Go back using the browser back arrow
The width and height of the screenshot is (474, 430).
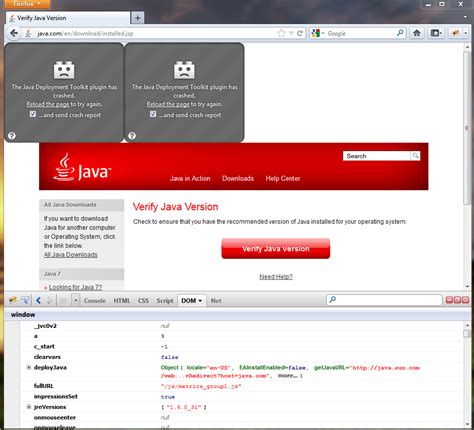(x=14, y=33)
